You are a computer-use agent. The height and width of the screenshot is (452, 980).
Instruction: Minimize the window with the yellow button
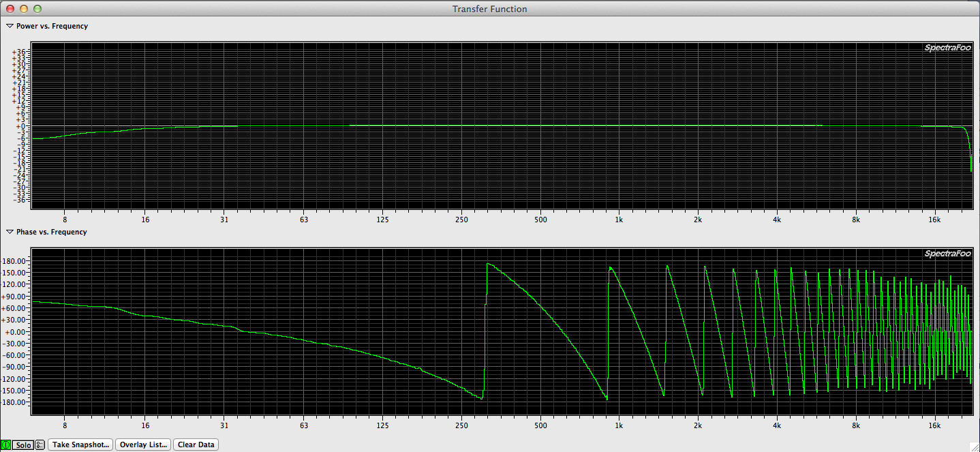(x=23, y=9)
